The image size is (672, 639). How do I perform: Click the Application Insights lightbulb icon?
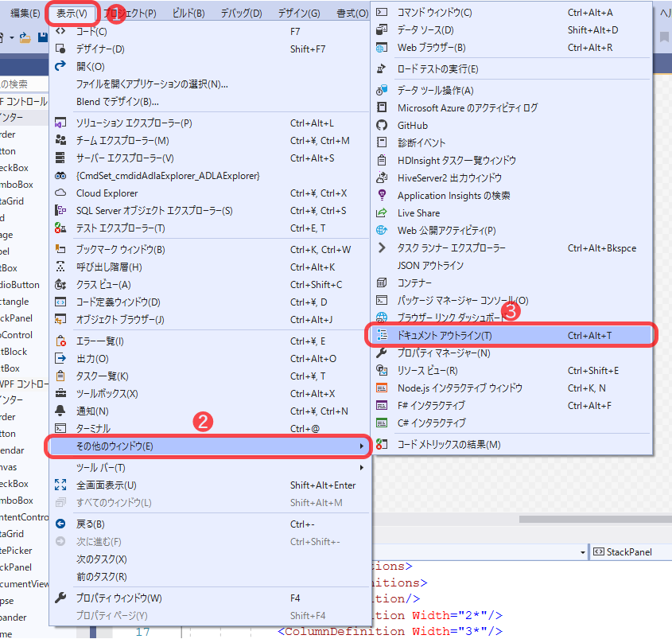coord(382,195)
